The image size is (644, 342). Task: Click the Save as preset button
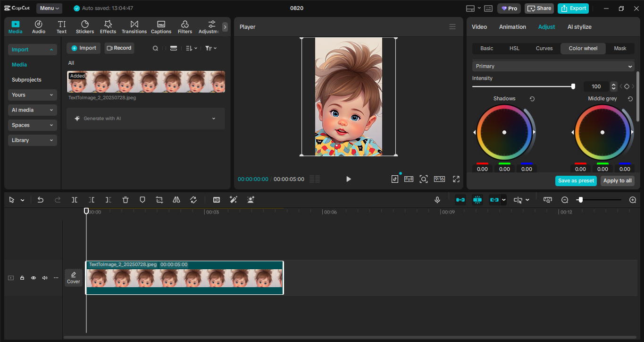click(576, 180)
